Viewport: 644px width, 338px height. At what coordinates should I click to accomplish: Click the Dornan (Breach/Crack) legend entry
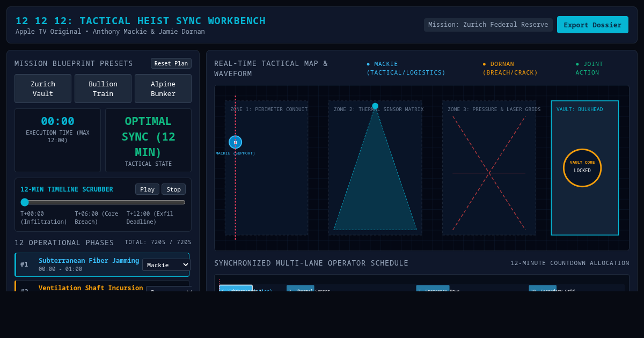pos(510,68)
